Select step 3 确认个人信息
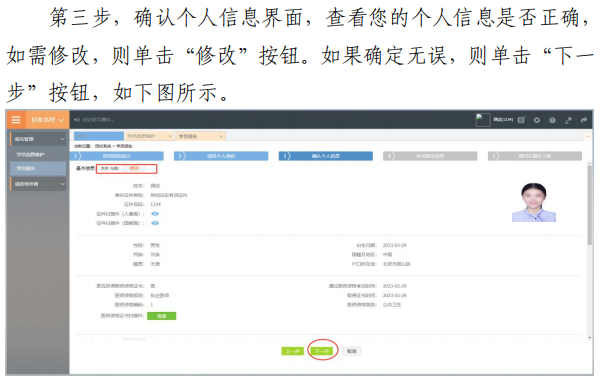 (326, 156)
